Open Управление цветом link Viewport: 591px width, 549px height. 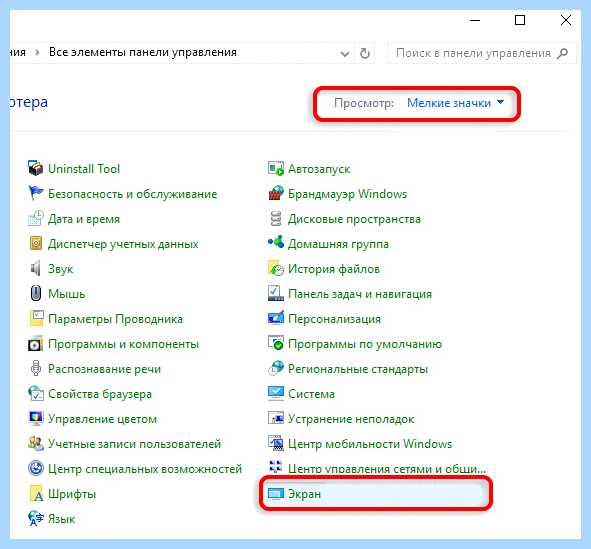point(103,419)
